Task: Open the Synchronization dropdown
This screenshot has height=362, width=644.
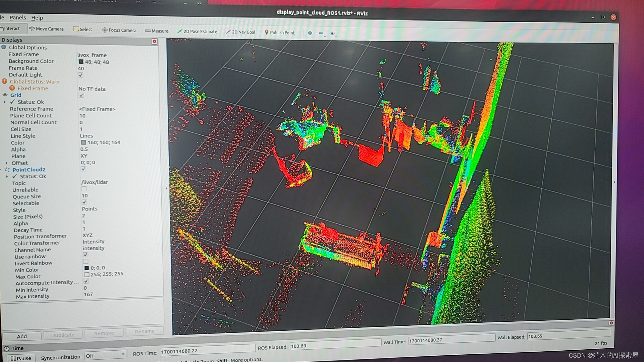Action: tap(105, 355)
